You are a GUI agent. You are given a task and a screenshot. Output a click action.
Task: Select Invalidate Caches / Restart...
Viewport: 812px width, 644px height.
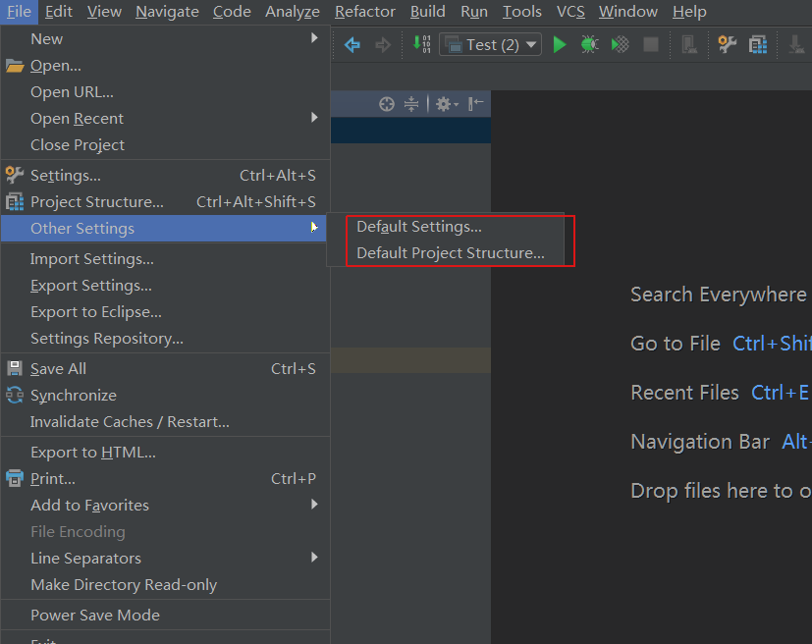(x=165, y=422)
